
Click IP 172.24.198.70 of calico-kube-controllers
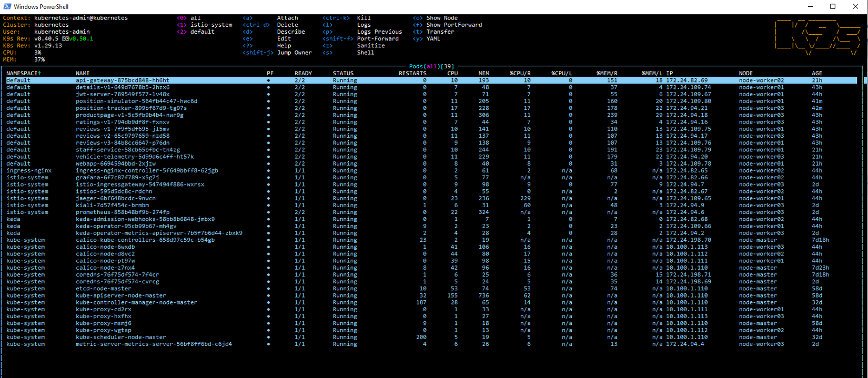(689, 240)
